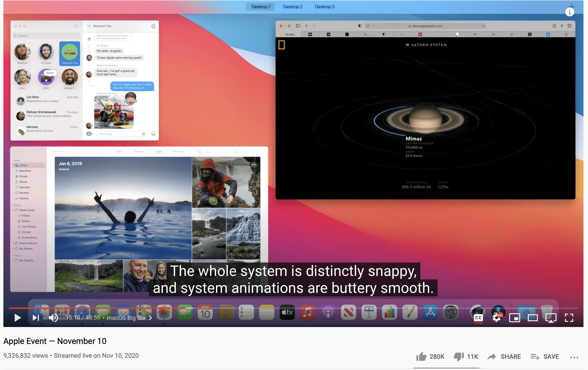
Task: Open the Apple TV app in the Dock
Action: 287,312
